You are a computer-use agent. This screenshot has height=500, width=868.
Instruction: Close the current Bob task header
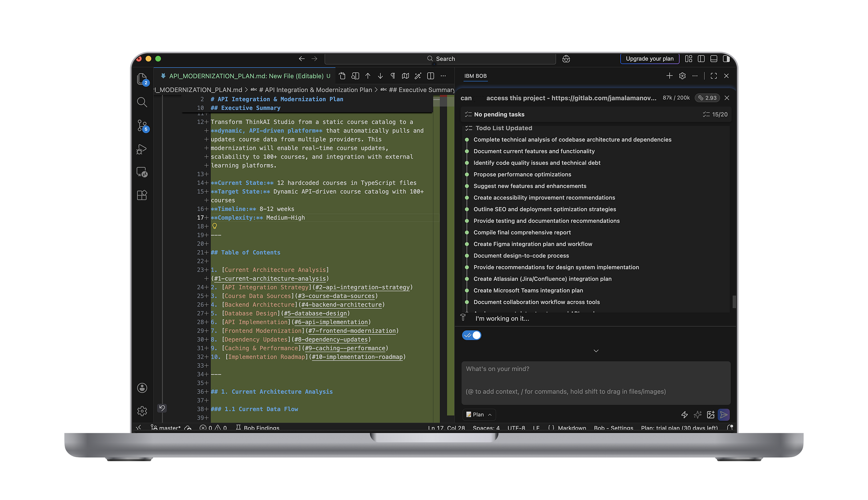(x=726, y=98)
